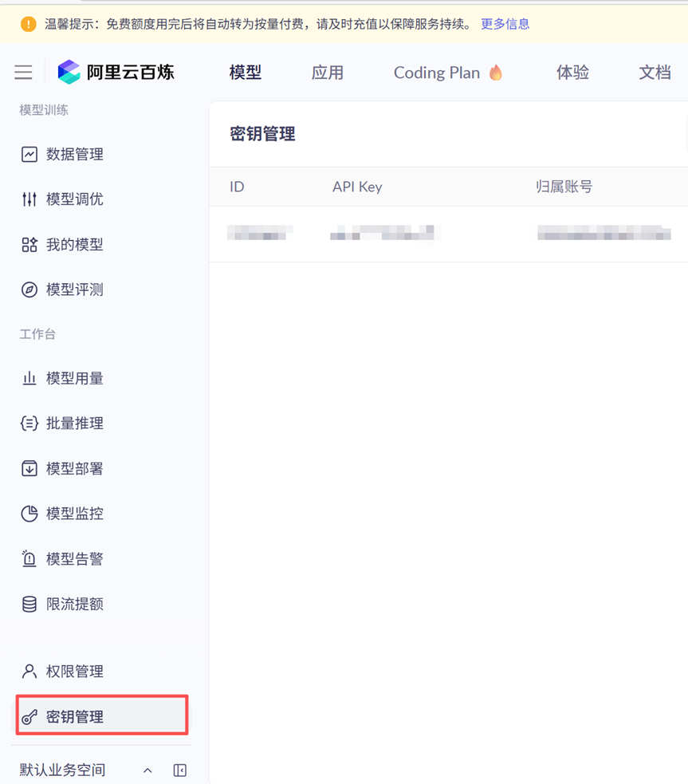Open the hamburger navigation menu

coord(23,72)
